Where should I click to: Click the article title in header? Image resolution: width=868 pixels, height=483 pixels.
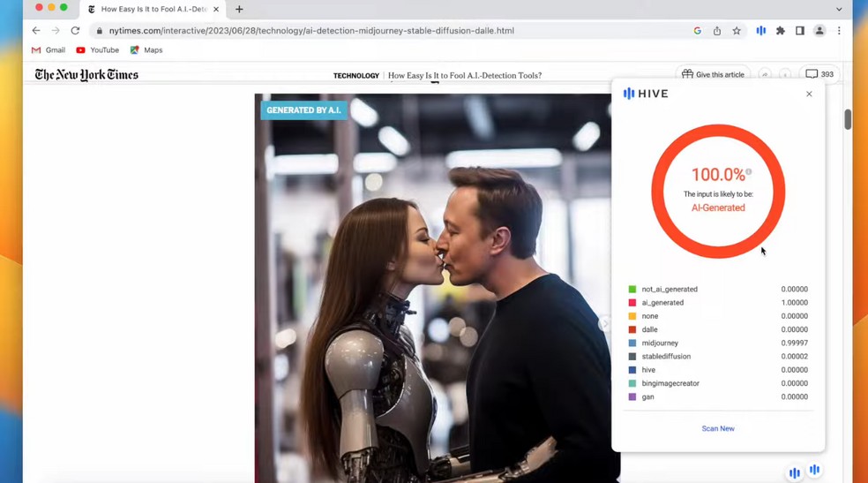(465, 75)
